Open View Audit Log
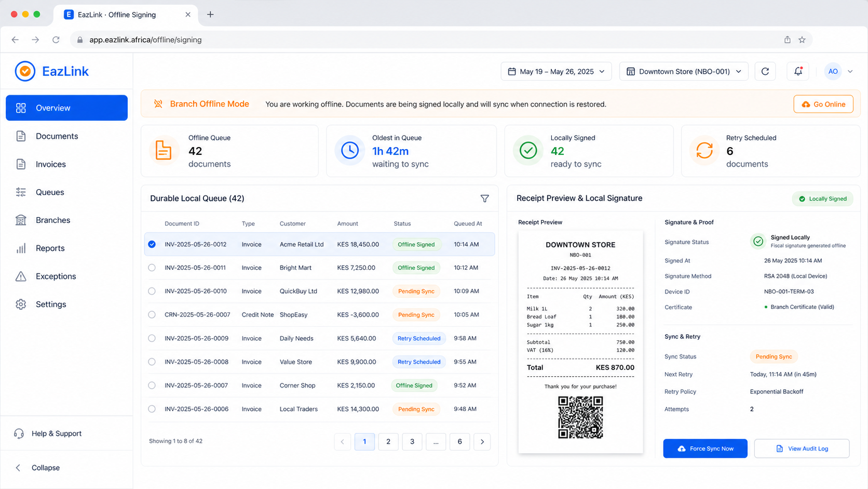Viewport: 868px width, 489px height. coord(802,448)
